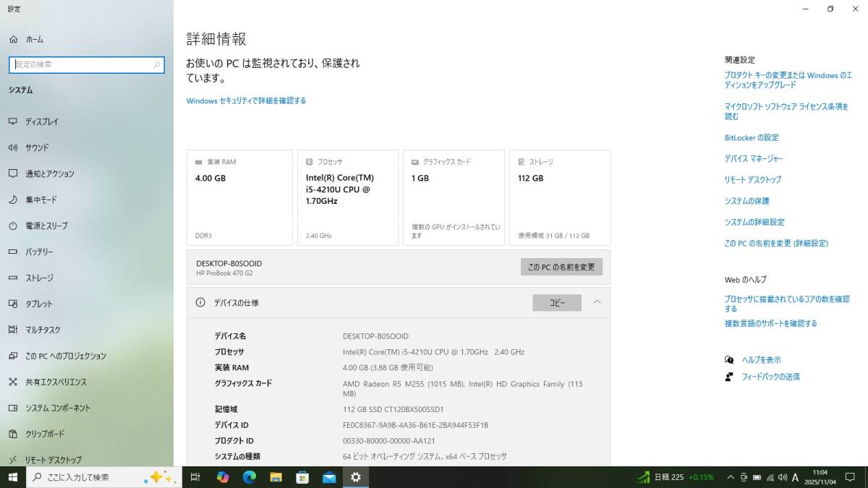Viewport: 868px width, 488px height.
Task: Click ヘルプを表示 chat icon
Action: [729, 359]
